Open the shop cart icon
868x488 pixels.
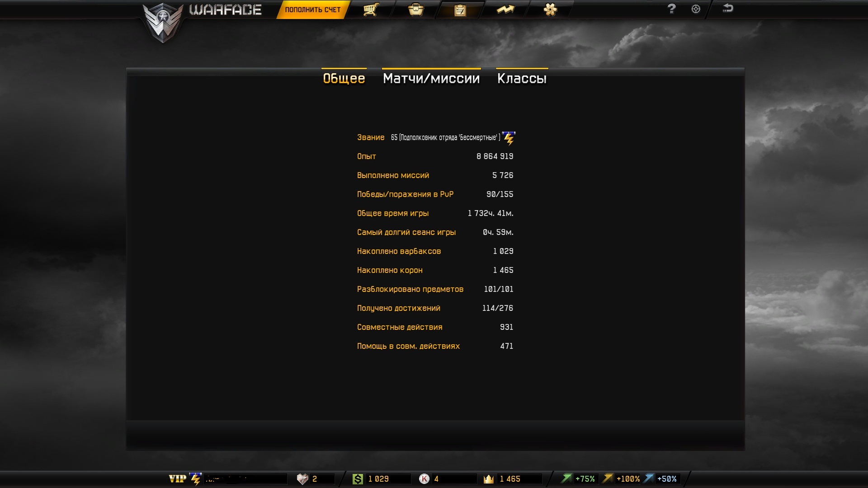(x=371, y=9)
